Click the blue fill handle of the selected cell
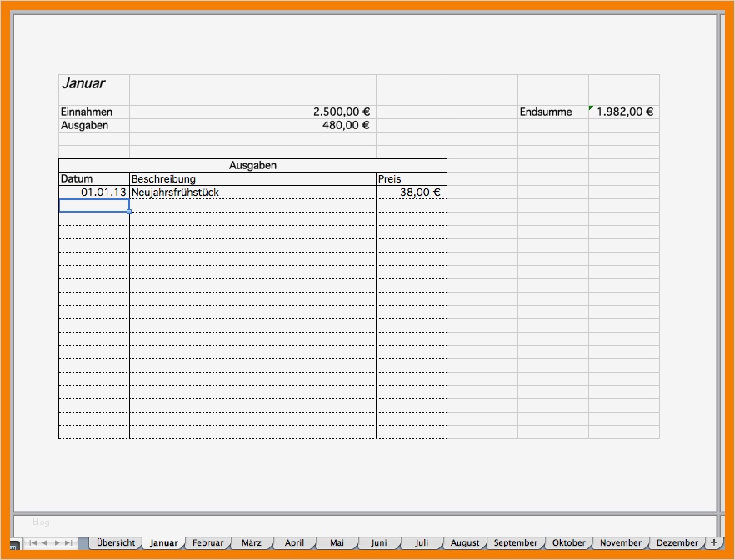Viewport: 735px width, 560px height. pos(128,212)
